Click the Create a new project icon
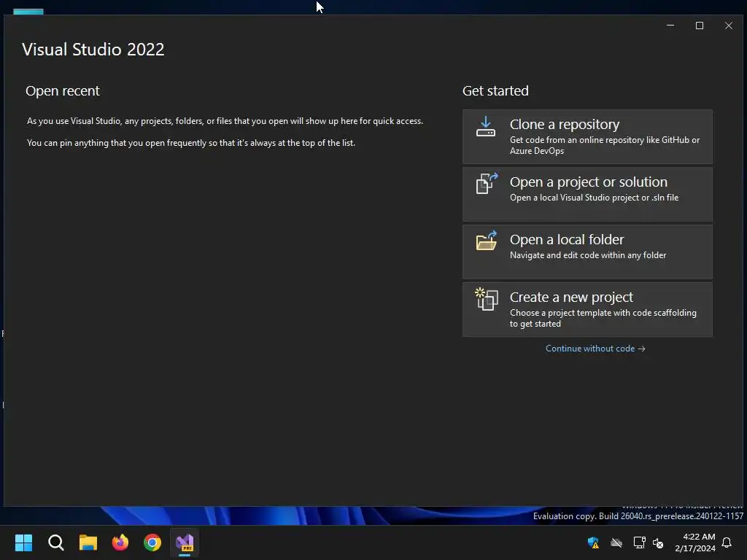 click(x=487, y=299)
